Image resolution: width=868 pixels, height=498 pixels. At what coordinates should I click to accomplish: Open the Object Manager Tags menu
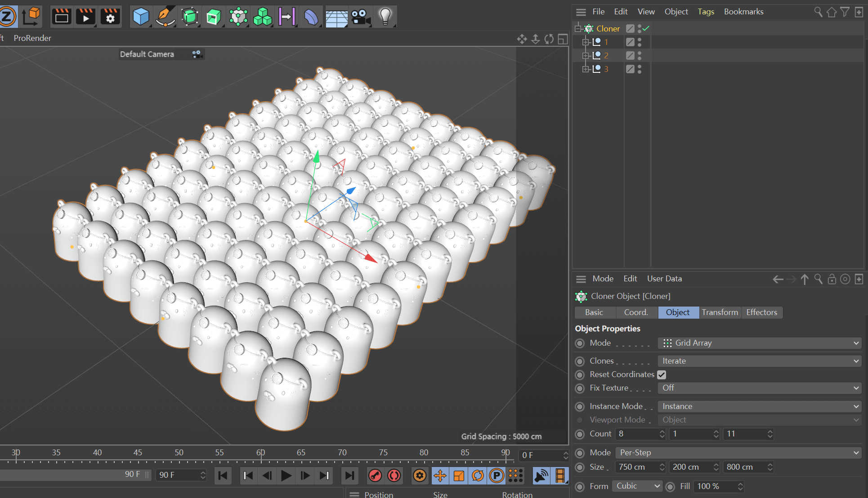(x=706, y=12)
